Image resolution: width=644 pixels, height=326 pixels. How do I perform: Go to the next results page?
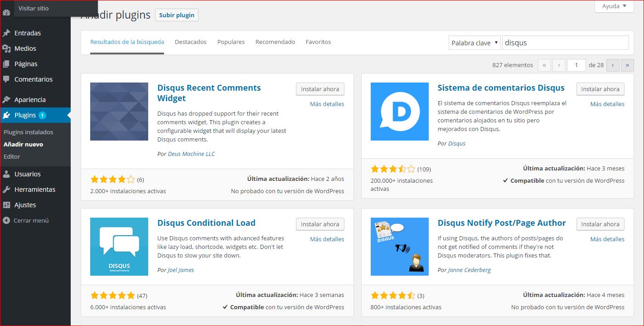click(x=613, y=65)
